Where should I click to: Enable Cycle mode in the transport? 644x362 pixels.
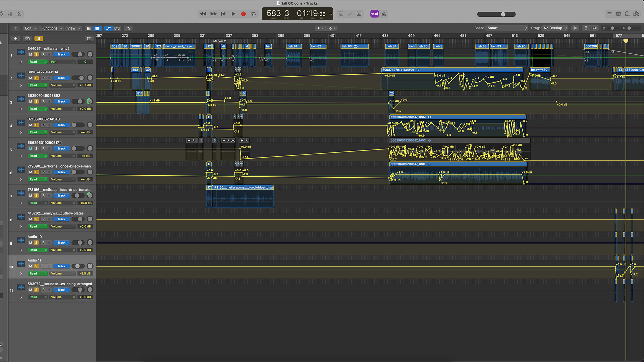(253, 14)
